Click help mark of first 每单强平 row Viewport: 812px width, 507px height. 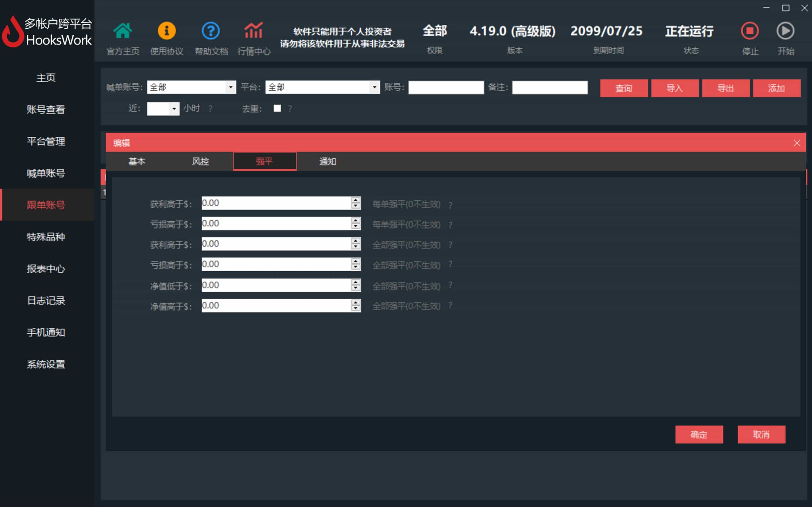pos(451,205)
